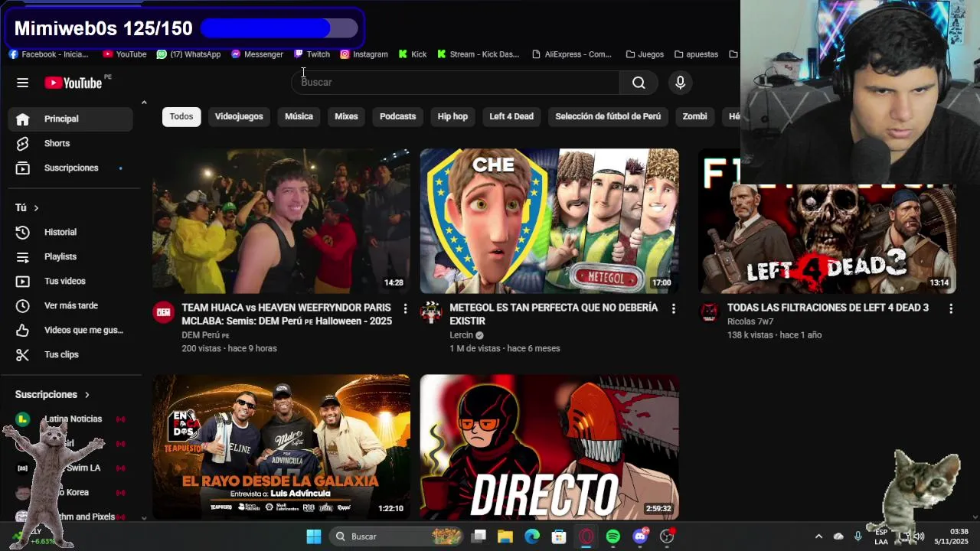Click TODAS LAS FILTRACIONES video title

point(828,308)
